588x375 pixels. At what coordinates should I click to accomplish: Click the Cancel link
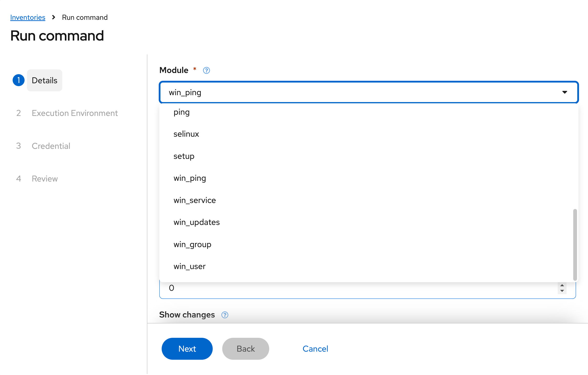[x=315, y=349]
